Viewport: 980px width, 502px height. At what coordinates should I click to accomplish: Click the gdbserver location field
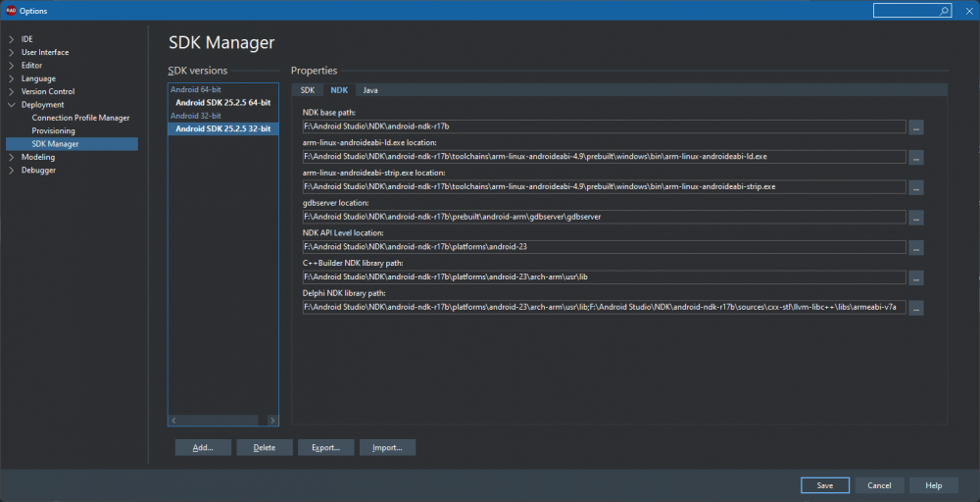coord(605,217)
